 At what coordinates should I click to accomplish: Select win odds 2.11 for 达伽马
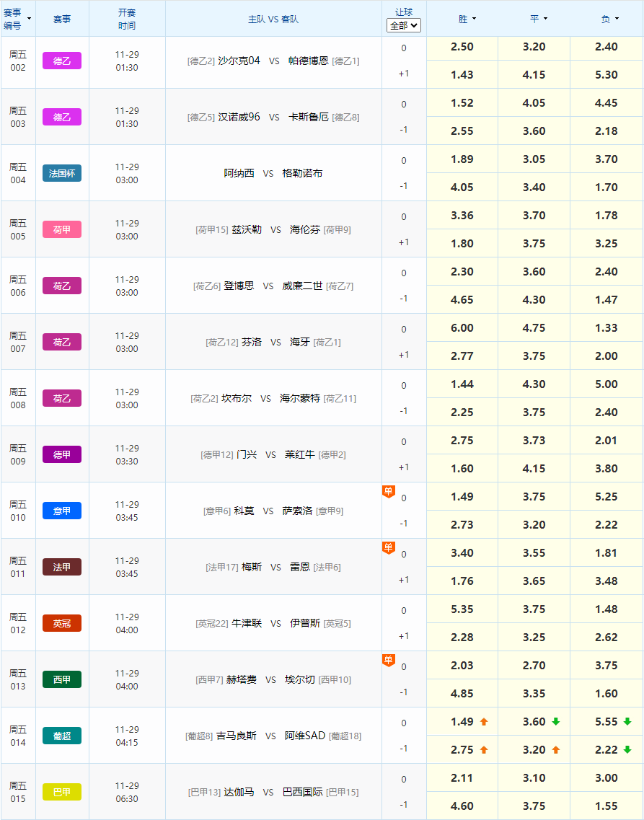tap(462, 777)
